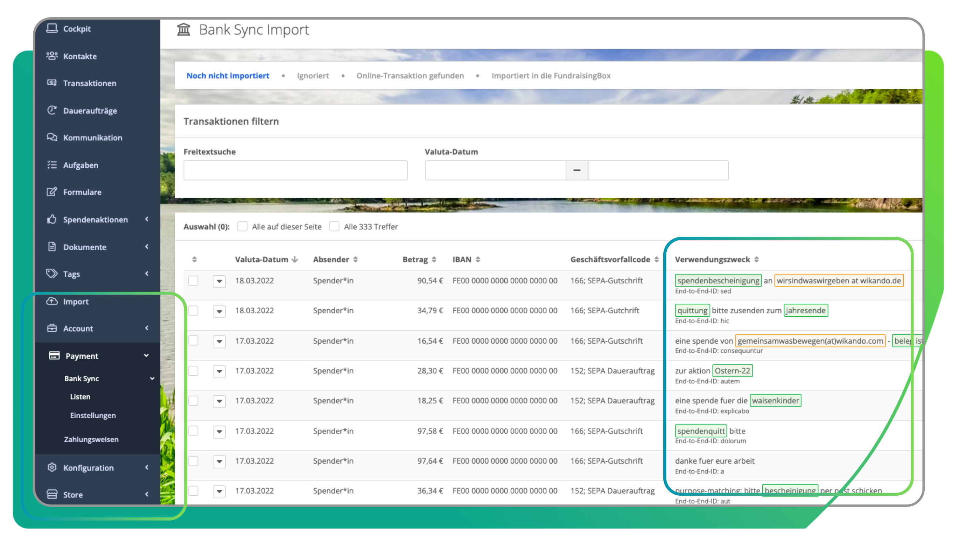Open the Kommunikation panel
Screen dimensions: 980x551
(93, 137)
